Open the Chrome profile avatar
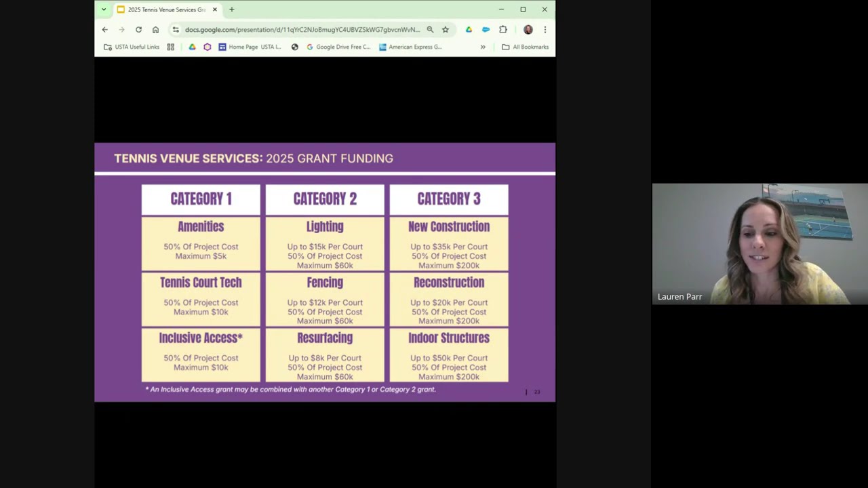Image resolution: width=868 pixels, height=488 pixels. tap(528, 30)
